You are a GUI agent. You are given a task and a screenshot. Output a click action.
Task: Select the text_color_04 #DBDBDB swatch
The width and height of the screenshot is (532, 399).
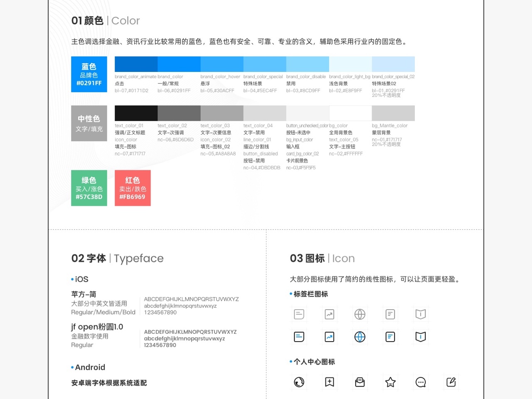click(x=265, y=113)
